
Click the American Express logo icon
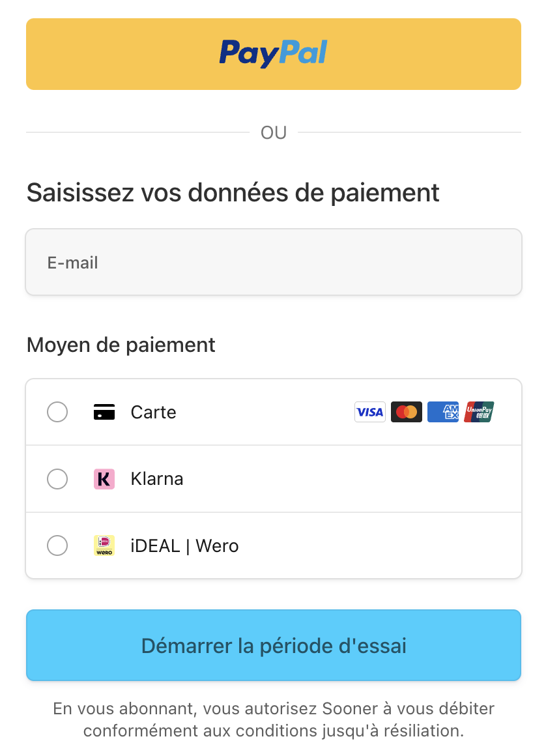click(443, 412)
